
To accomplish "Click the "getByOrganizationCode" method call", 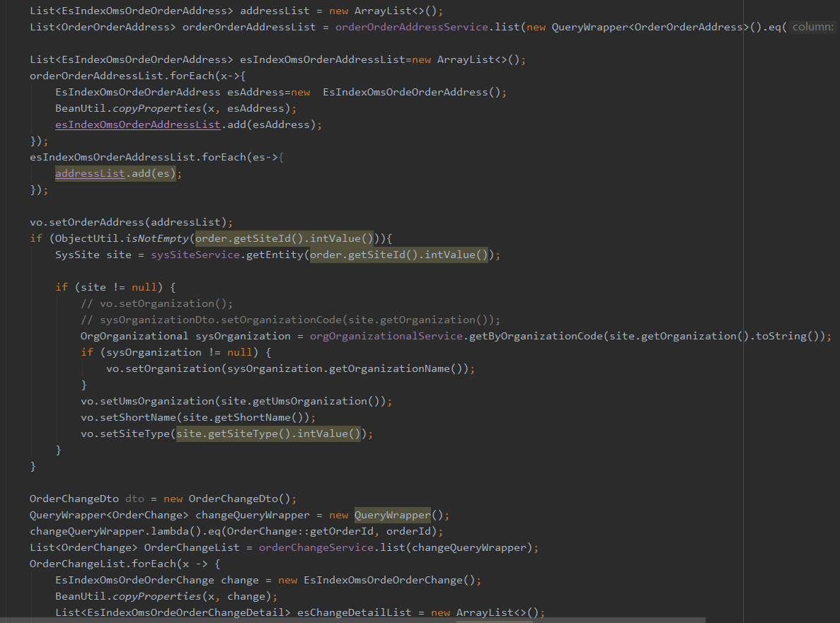I will point(536,336).
